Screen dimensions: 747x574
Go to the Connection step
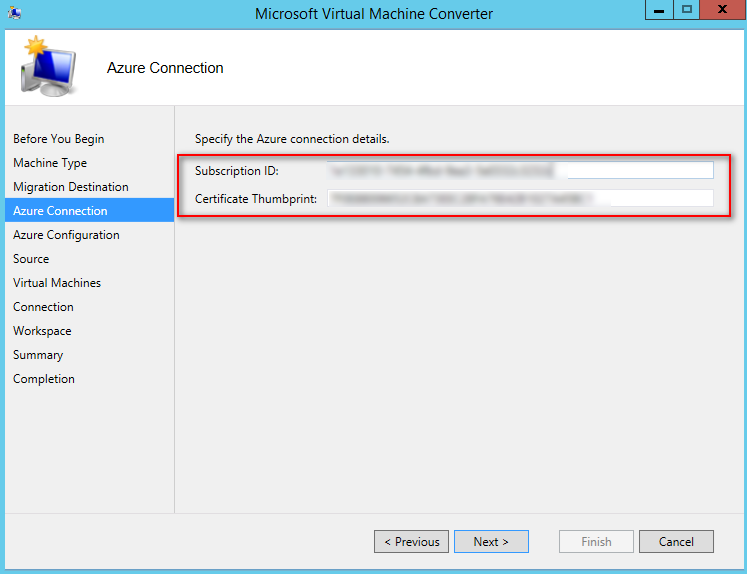pyautogui.click(x=43, y=307)
